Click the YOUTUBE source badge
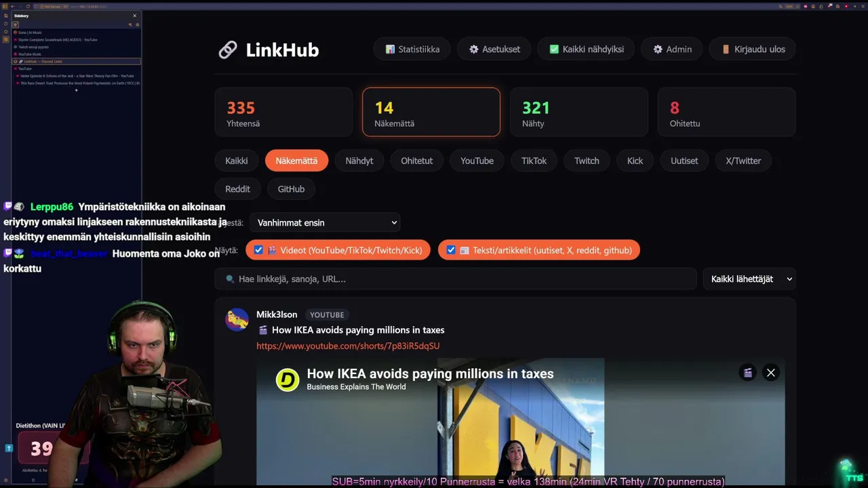The height and width of the screenshot is (488, 868). (x=327, y=314)
